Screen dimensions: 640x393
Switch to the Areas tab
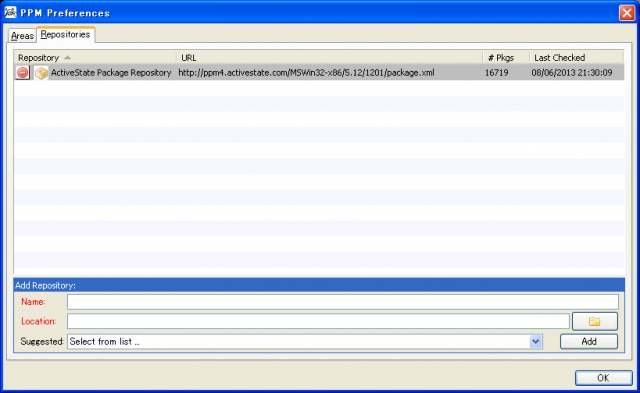[x=22, y=36]
